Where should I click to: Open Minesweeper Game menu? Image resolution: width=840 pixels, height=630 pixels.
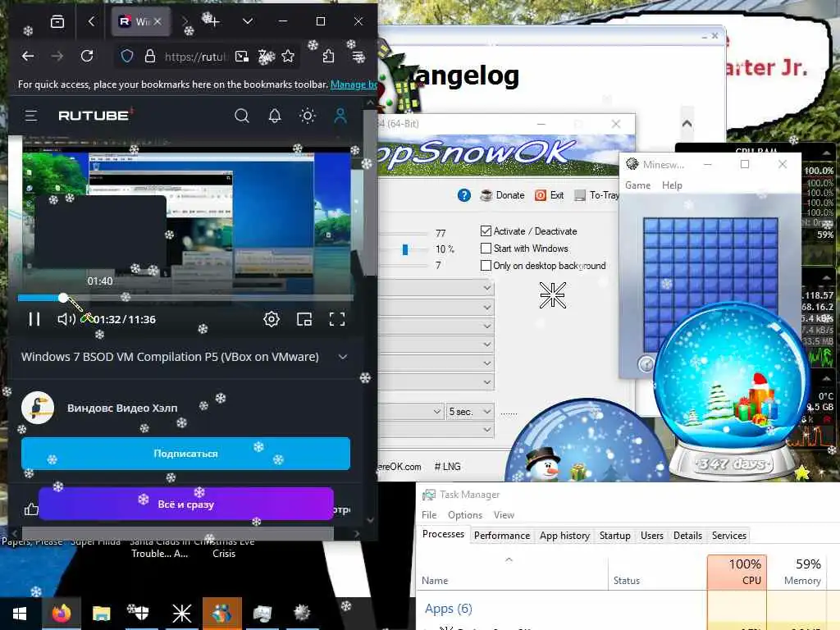click(x=637, y=185)
